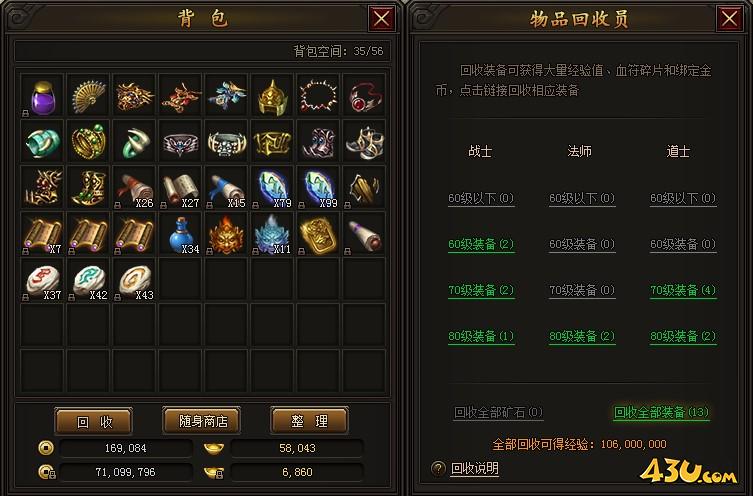Viewport: 753px width, 496px height.
Task: Recycle warrior 60级装备 (2) link
Action: click(481, 244)
